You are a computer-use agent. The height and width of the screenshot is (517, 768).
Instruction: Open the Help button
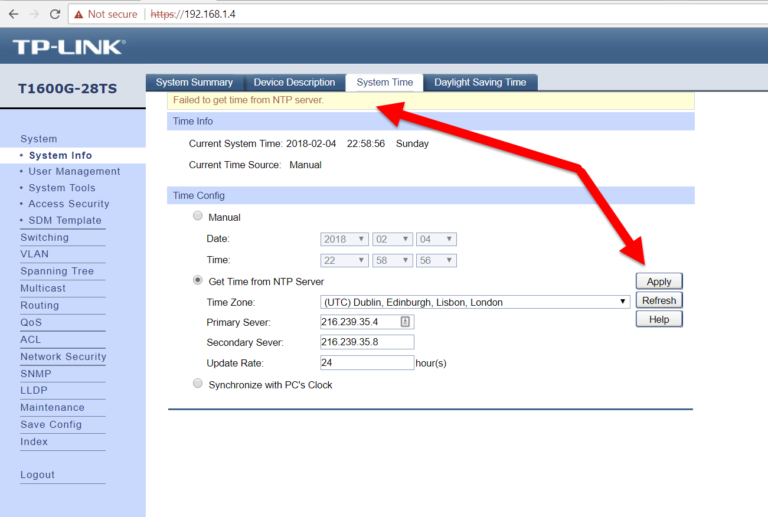[x=659, y=319]
